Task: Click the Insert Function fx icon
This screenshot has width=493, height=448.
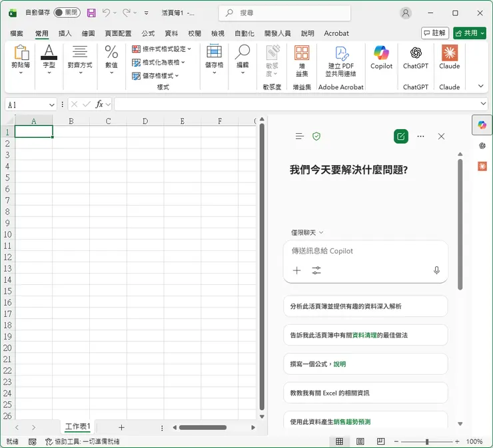Action: (99, 105)
